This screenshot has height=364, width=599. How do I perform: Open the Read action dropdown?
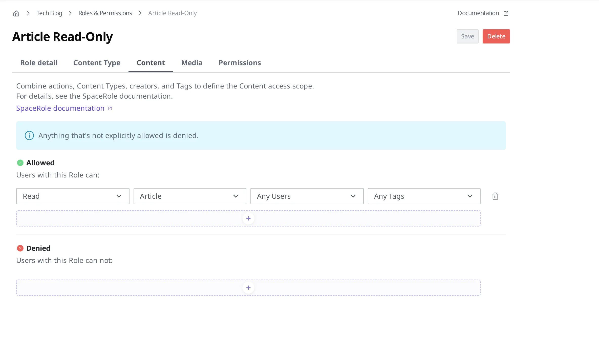[x=73, y=196]
